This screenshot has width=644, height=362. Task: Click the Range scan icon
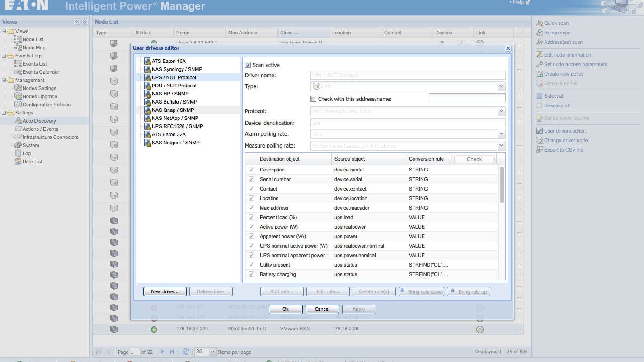(x=540, y=33)
